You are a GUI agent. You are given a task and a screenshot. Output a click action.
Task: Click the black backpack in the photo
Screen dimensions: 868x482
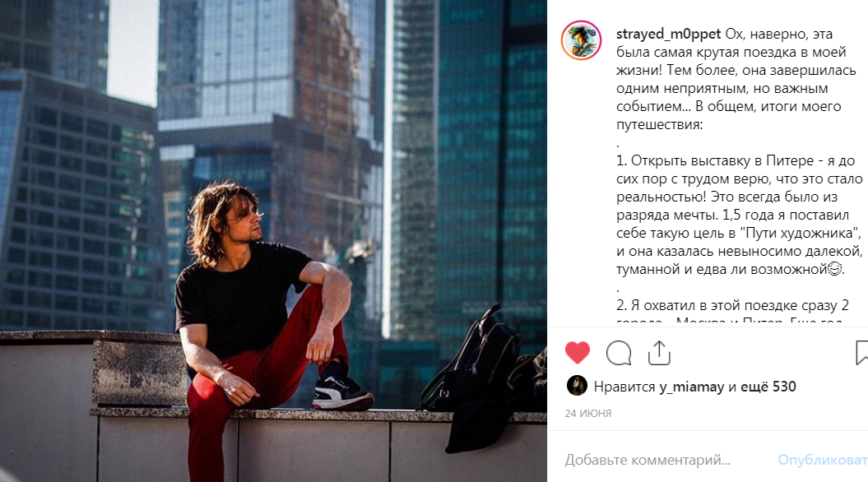[x=471, y=359]
